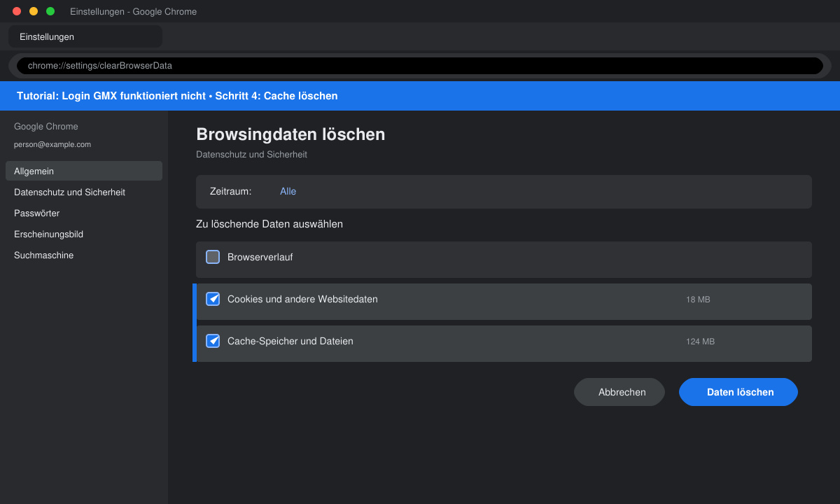Click the Browsingdaten löschen heading
Viewport: 840px width, 504px height.
[290, 134]
